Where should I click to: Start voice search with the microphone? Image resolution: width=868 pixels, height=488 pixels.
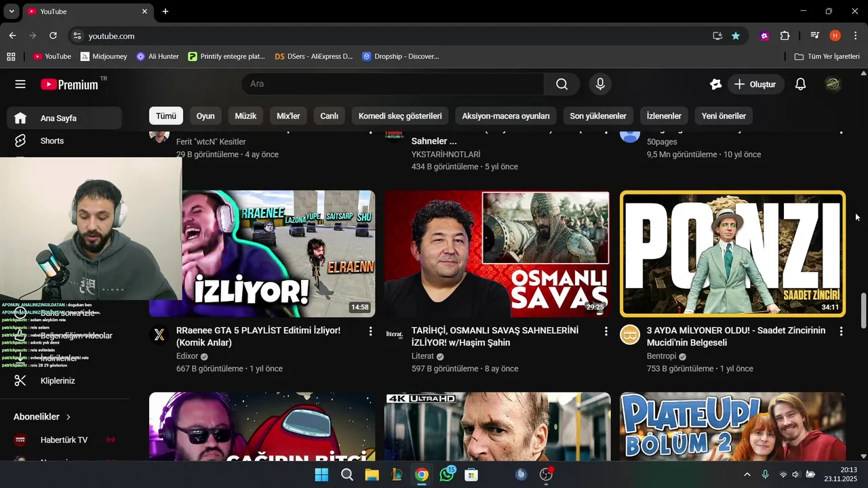(599, 84)
